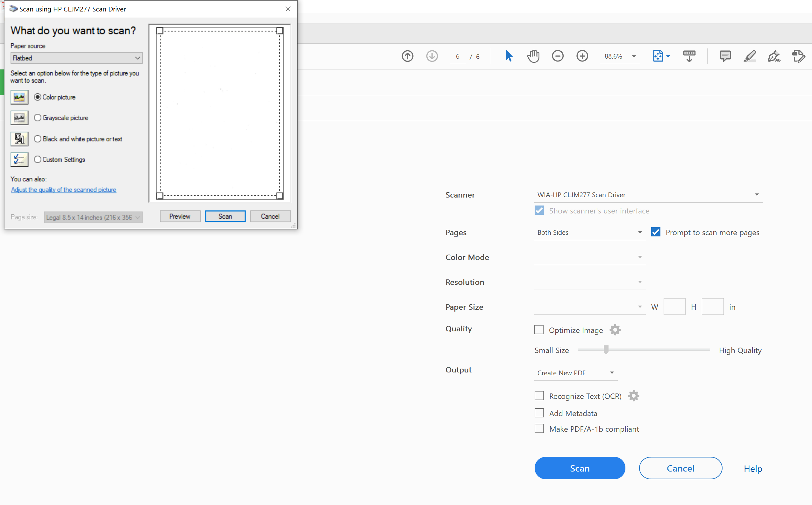Select the Grayscale picture radio button
This screenshot has width=812, height=505.
click(x=38, y=118)
